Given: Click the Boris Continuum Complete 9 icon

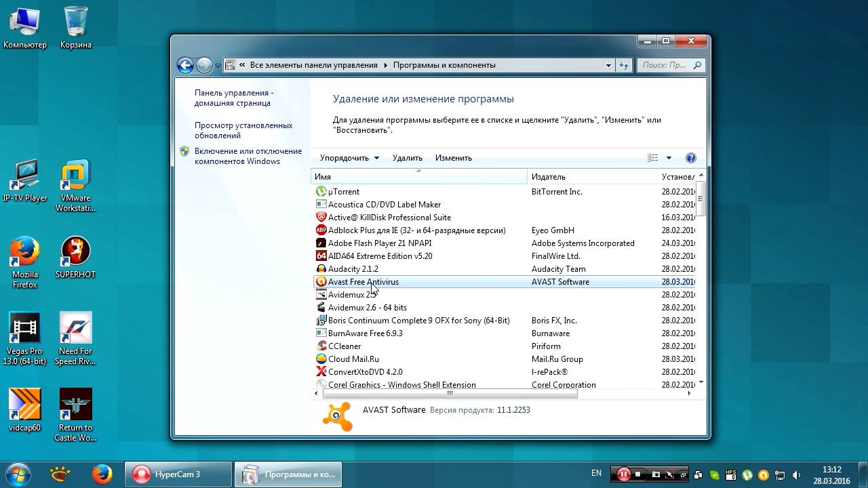Looking at the screenshot, I should [321, 321].
